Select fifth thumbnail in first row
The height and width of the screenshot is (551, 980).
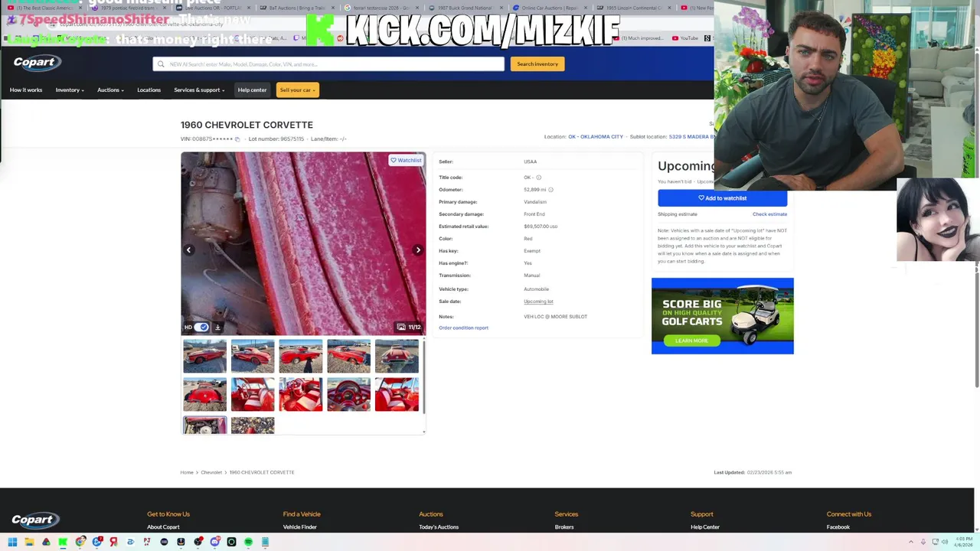397,356
